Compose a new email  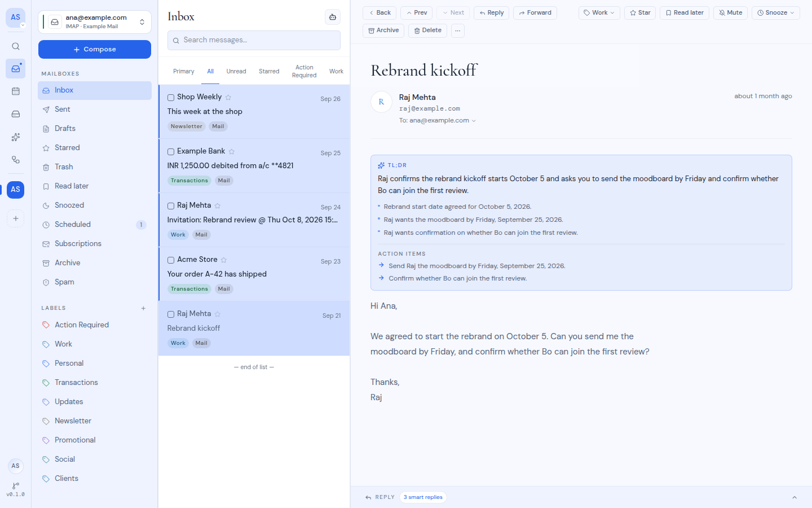95,49
